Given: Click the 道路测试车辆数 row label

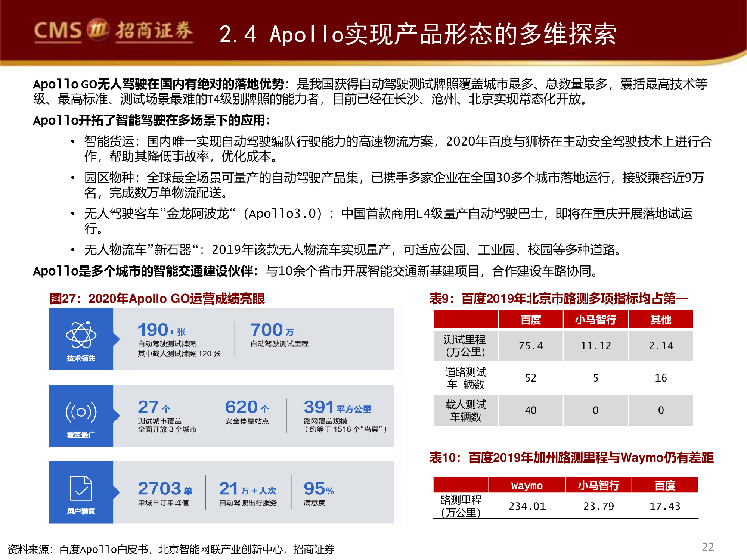Looking at the screenshot, I should (x=465, y=378).
